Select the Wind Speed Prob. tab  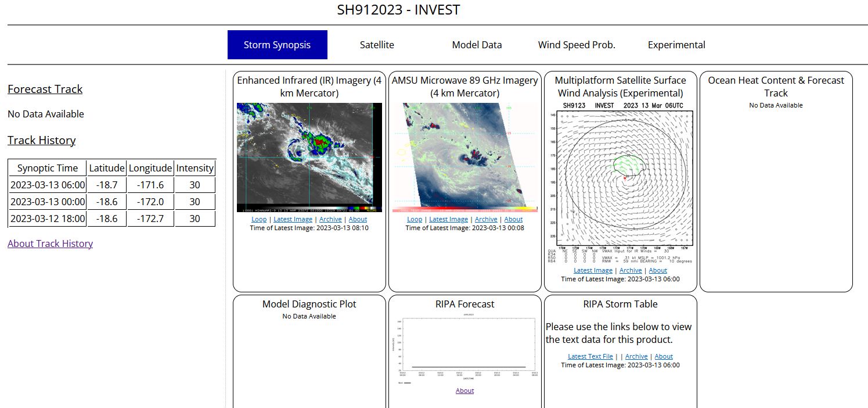coord(577,45)
